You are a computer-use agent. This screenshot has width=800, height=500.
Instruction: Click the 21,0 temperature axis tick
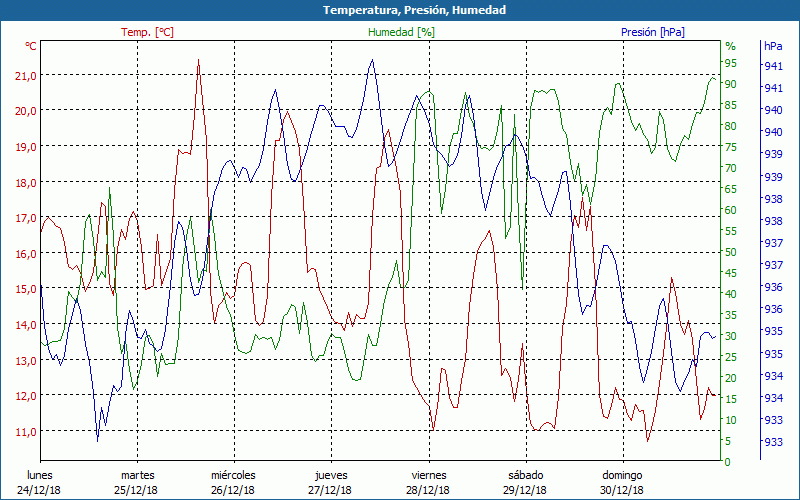pyautogui.click(x=27, y=76)
